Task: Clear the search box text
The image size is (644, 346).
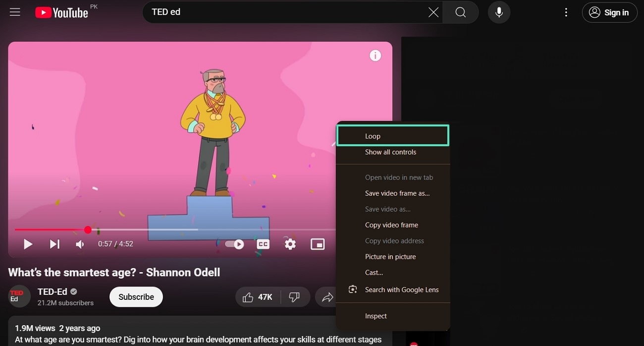Action: point(433,12)
